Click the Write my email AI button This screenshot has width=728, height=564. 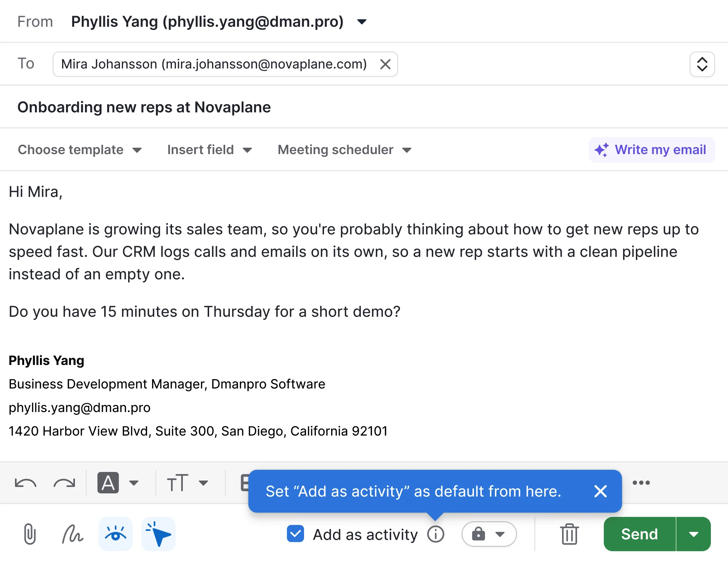click(x=652, y=150)
